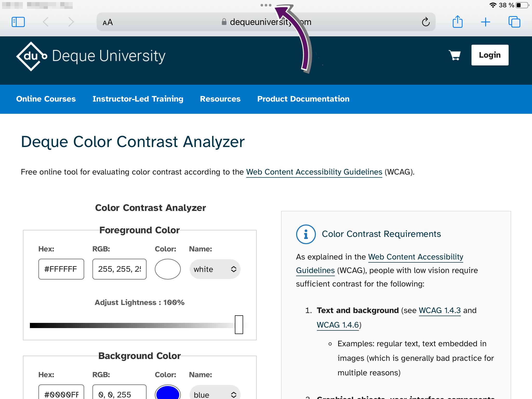Click the Foreground Color legend
This screenshot has height=399, width=532.
click(139, 230)
